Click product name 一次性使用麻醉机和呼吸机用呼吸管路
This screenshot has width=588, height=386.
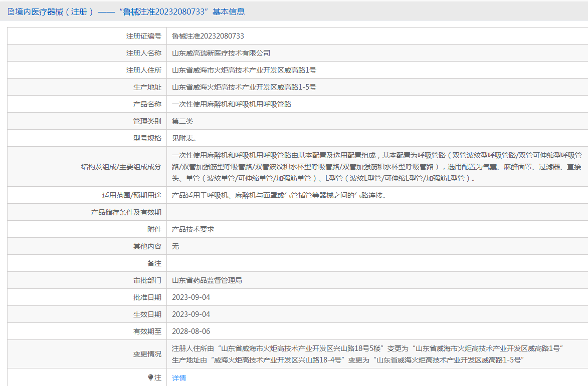(x=232, y=104)
